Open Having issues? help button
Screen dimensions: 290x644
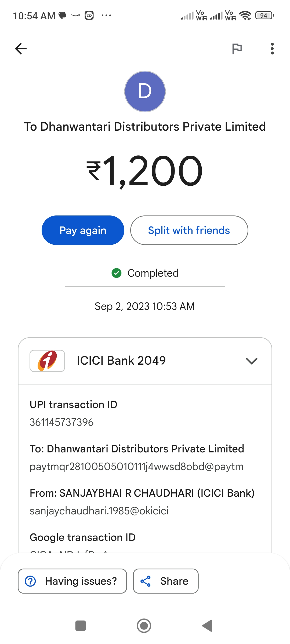pyautogui.click(x=72, y=581)
